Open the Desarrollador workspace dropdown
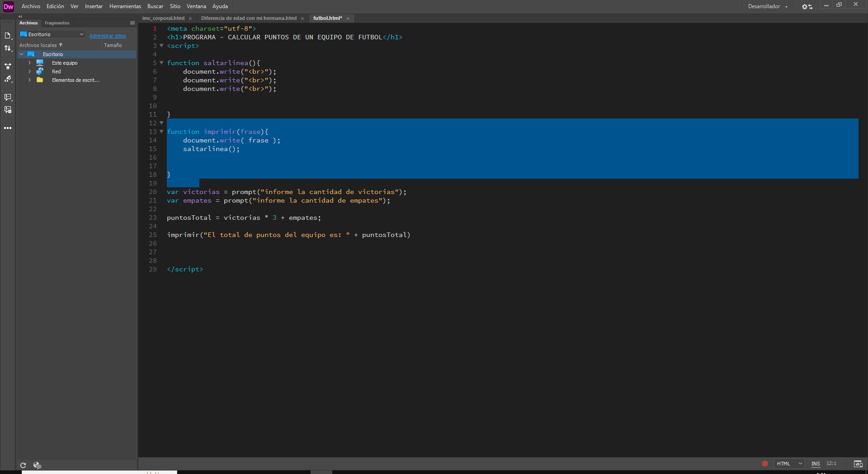The width and height of the screenshot is (868, 474). point(768,6)
